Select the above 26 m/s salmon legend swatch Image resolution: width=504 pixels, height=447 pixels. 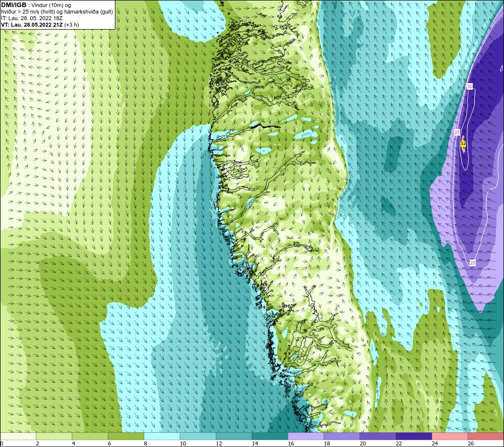click(x=486, y=436)
